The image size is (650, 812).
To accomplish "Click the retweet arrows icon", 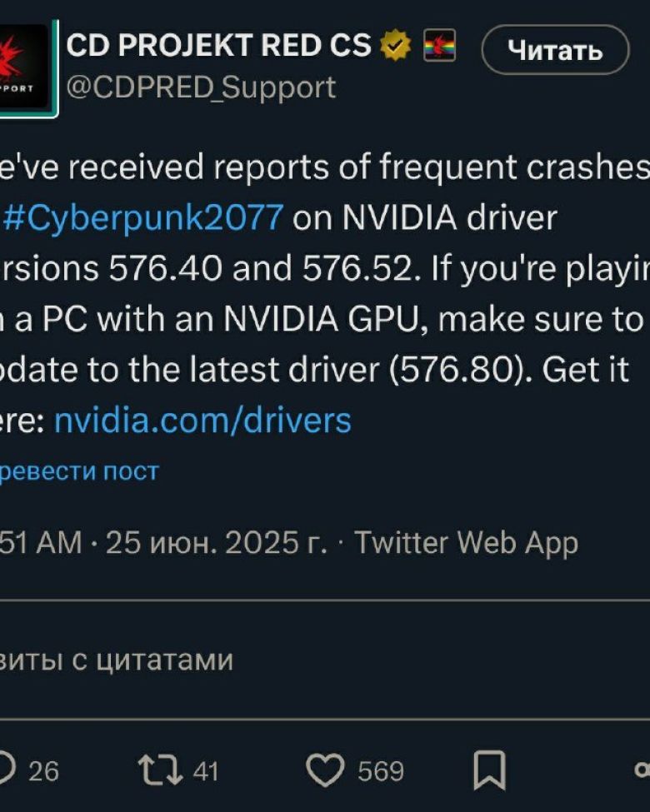I will point(160,770).
